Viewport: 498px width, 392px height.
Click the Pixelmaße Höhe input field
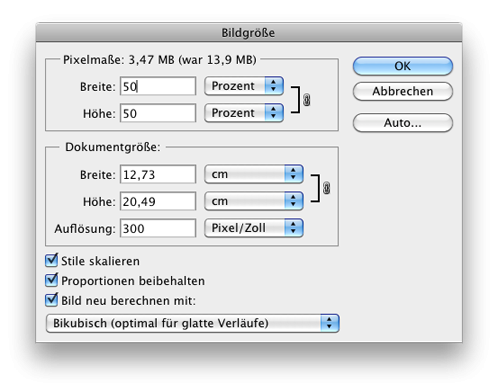(x=158, y=113)
